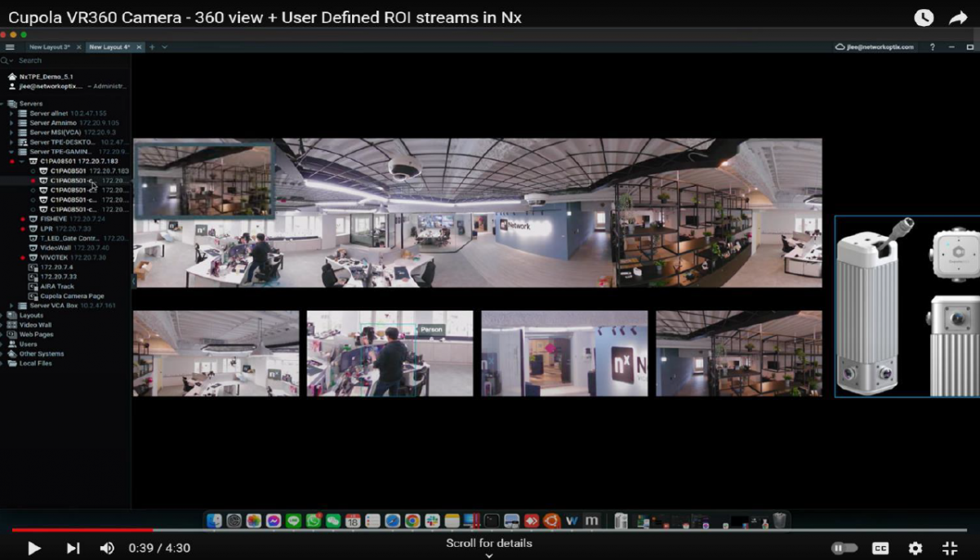Select the Cupola camera product image tile
This screenshot has height=560, width=980.
[907, 307]
